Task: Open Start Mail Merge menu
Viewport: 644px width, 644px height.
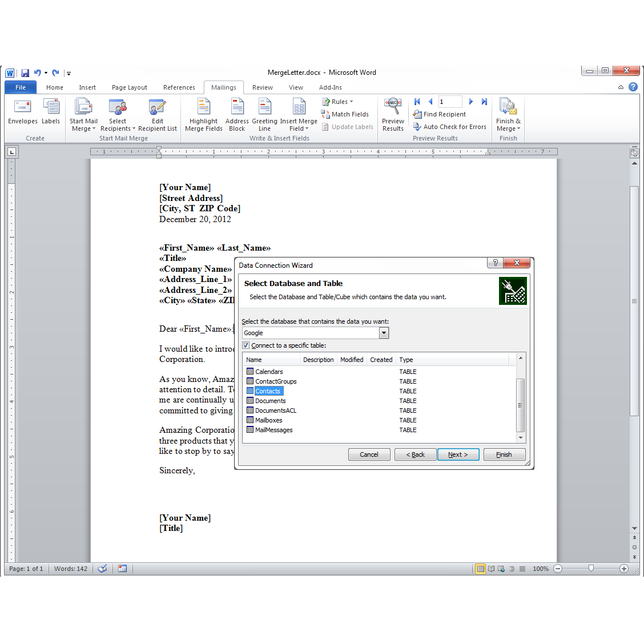Action: [83, 115]
